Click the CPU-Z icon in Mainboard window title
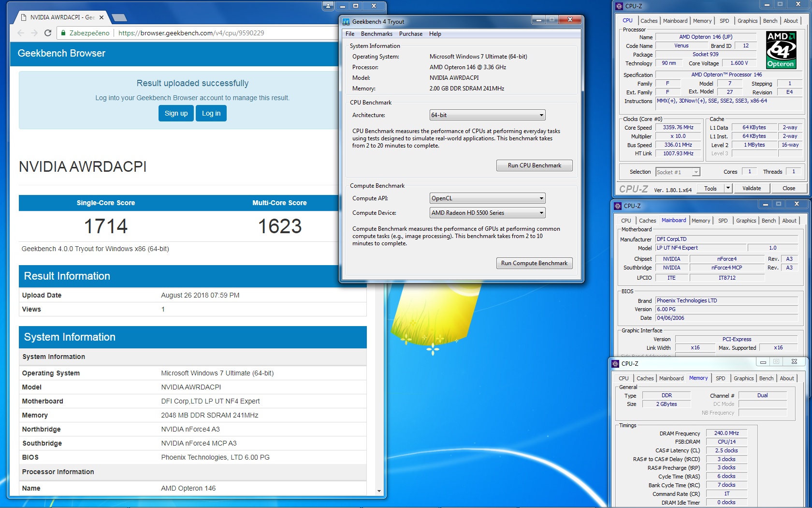 (618, 206)
